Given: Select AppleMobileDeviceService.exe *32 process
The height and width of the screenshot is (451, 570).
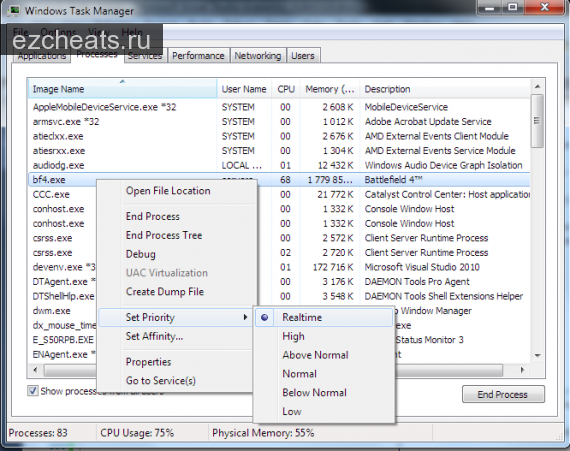Looking at the screenshot, I should (104, 107).
